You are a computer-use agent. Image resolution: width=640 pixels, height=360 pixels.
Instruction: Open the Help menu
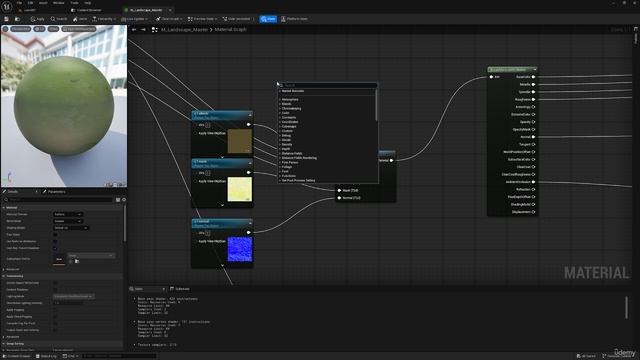pyautogui.click(x=87, y=3)
